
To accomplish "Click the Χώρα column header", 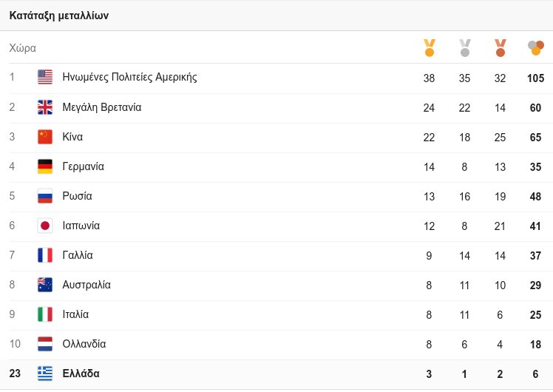I will pyautogui.click(x=23, y=48).
